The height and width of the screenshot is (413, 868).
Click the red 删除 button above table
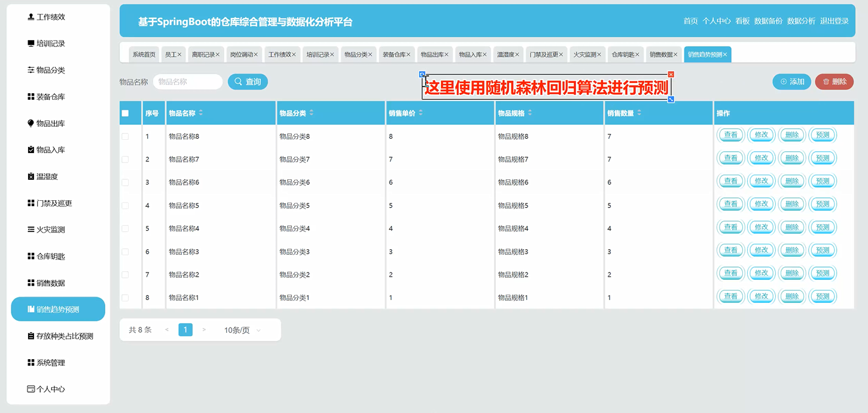tap(835, 82)
